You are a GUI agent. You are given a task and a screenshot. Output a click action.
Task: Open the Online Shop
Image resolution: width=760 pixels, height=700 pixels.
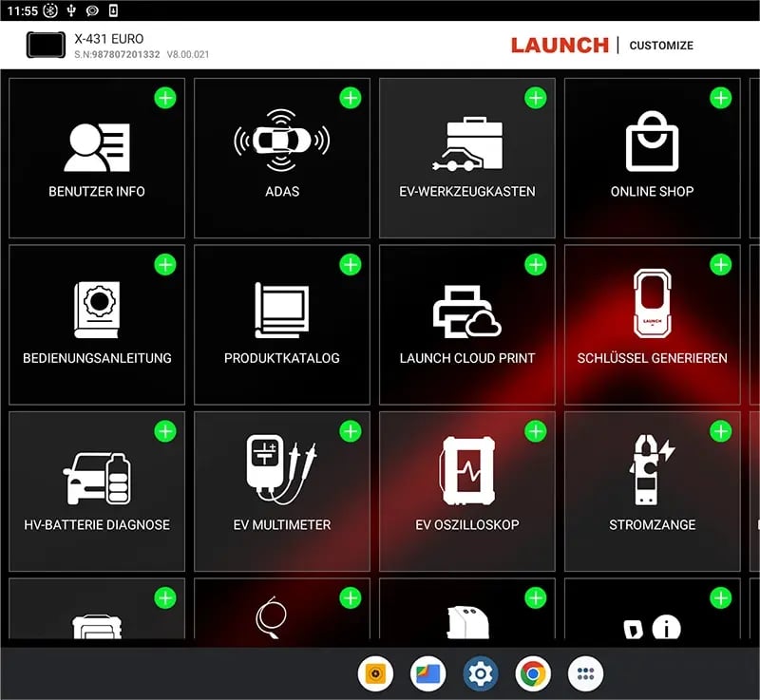[652, 157]
